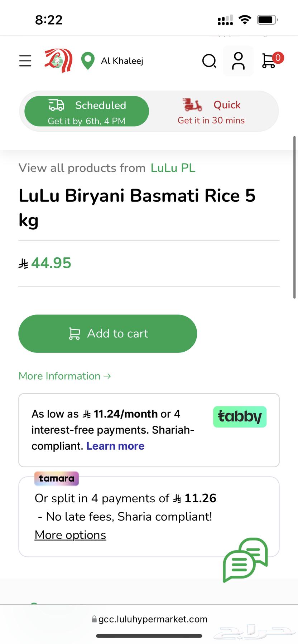Open LuLu PL brand products link
This screenshot has width=298, height=644.
(173, 168)
